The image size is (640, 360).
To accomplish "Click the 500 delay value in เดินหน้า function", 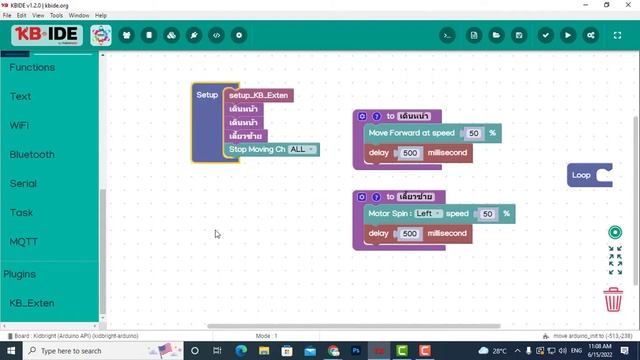I will click(x=410, y=153).
